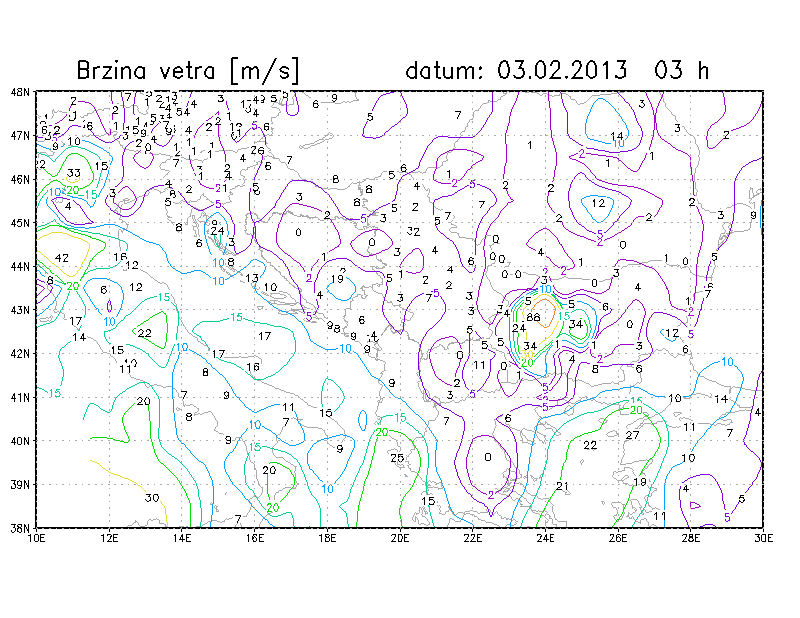Image resolution: width=800 pixels, height=618 pixels.
Task: Click the peak wind value '88'
Action: tap(533, 317)
